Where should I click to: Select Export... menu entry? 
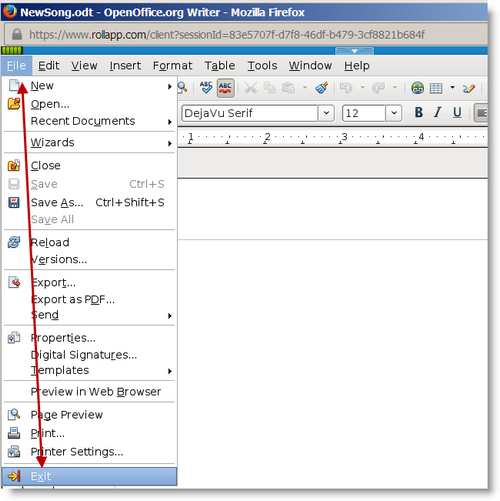[89, 283]
